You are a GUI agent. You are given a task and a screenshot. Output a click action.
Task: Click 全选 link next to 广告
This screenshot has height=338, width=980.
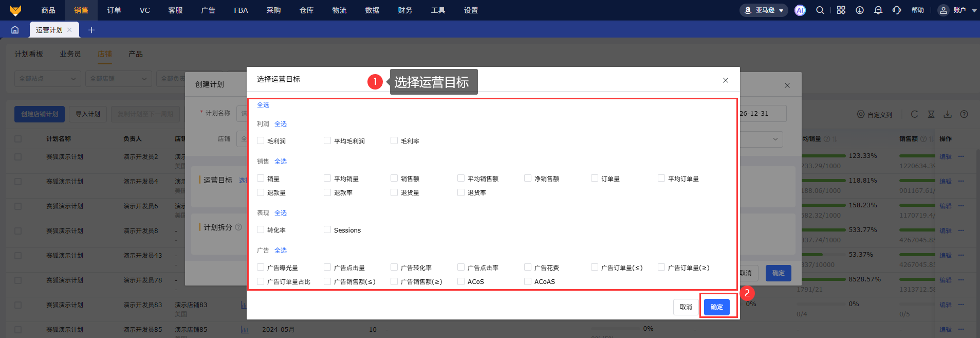[x=281, y=251]
